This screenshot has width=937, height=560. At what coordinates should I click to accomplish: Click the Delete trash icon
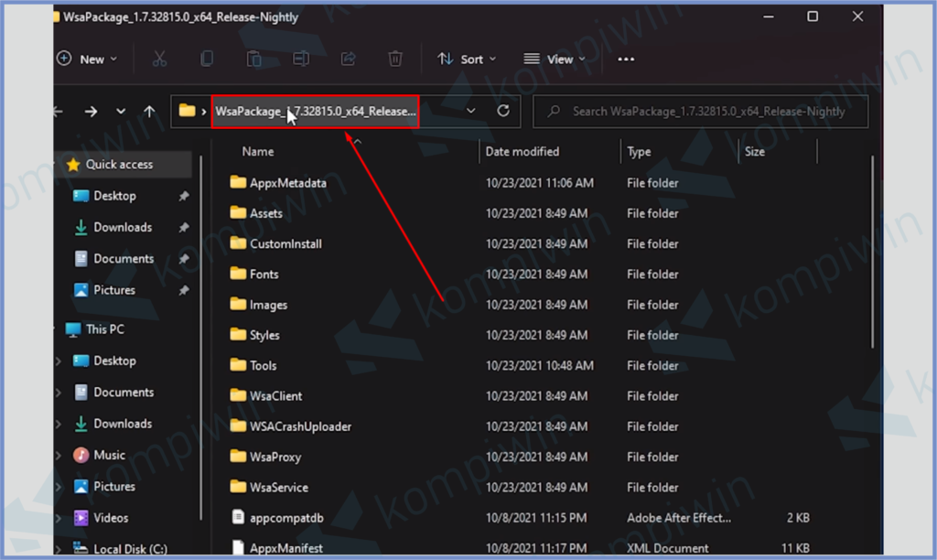click(x=395, y=59)
